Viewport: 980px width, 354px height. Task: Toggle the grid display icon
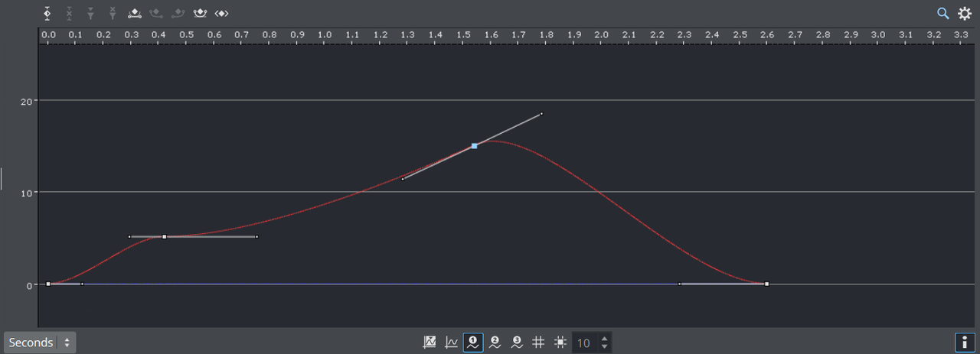pyautogui.click(x=538, y=343)
